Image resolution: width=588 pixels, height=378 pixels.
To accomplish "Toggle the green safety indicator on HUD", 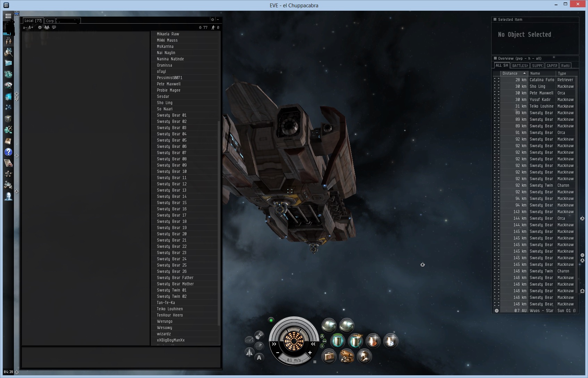I will 271,320.
